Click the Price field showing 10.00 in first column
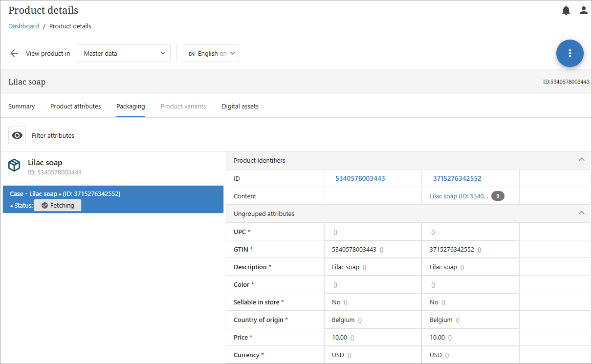This screenshot has width=592, height=364. click(x=339, y=338)
